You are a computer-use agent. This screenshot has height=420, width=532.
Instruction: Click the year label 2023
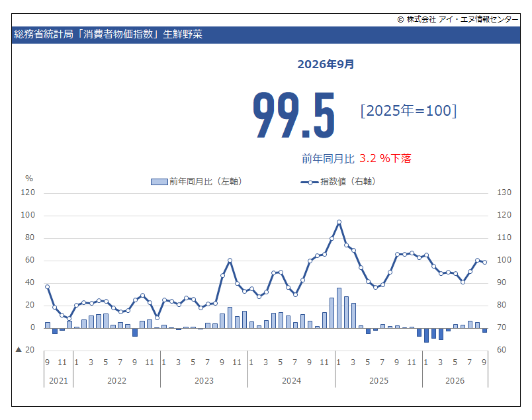(x=204, y=381)
